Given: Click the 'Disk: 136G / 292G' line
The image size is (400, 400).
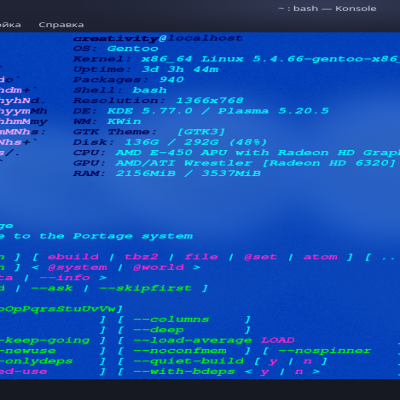Looking at the screenshot, I should point(170,142).
